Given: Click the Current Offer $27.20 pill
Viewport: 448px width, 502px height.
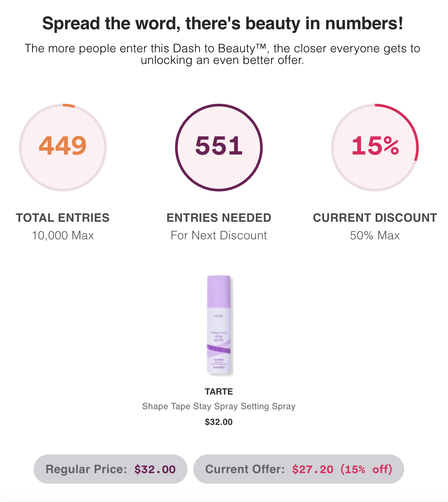Looking at the screenshot, I should (x=299, y=469).
